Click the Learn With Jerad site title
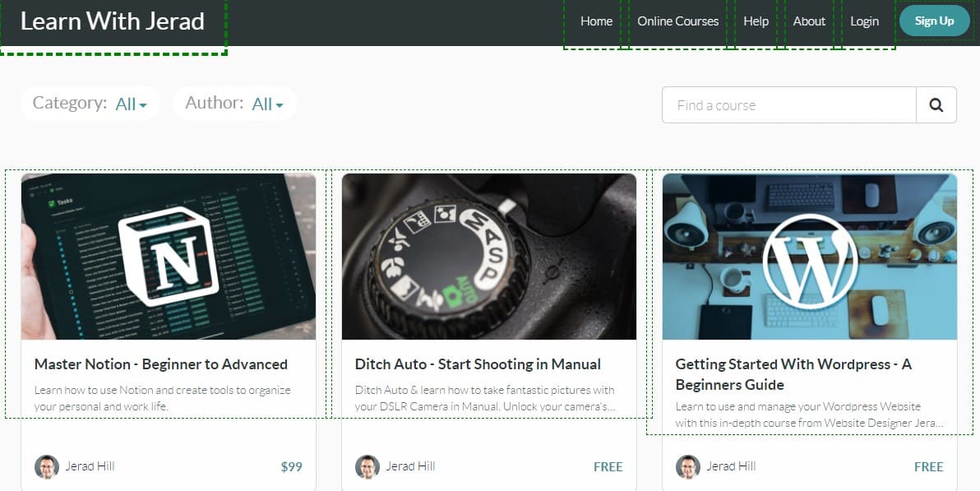Screen dimensions: 980x491 coord(113,21)
